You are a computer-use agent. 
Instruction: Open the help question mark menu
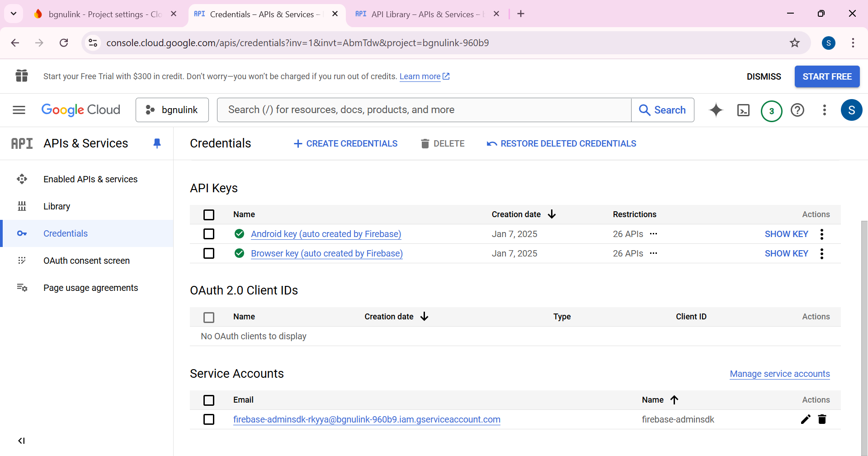pos(797,110)
